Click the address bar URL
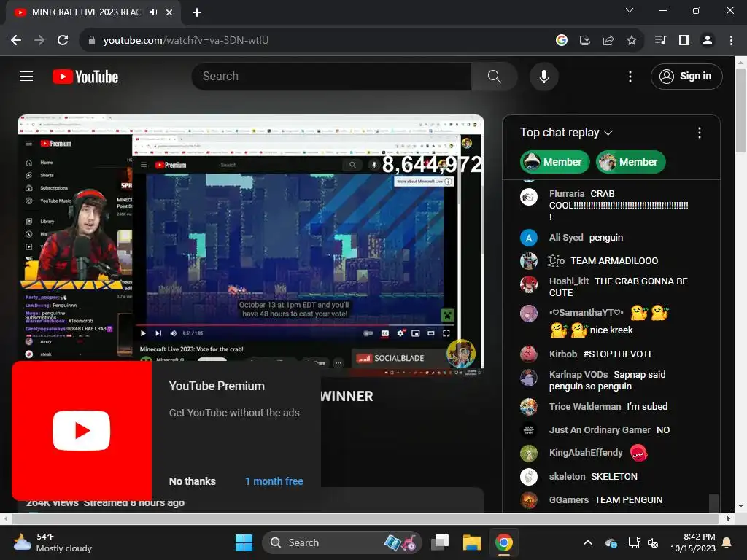This screenshot has height=560, width=747. tap(186, 40)
